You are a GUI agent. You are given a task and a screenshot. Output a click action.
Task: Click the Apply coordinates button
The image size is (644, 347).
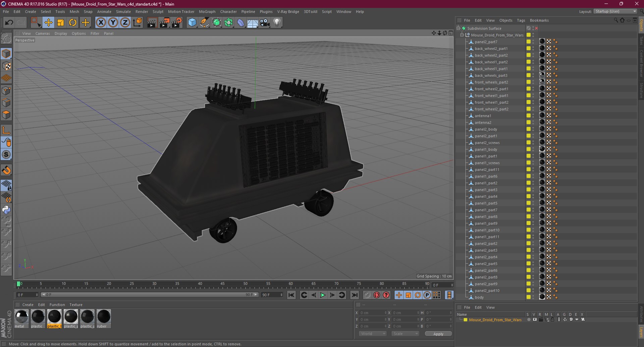pos(438,334)
